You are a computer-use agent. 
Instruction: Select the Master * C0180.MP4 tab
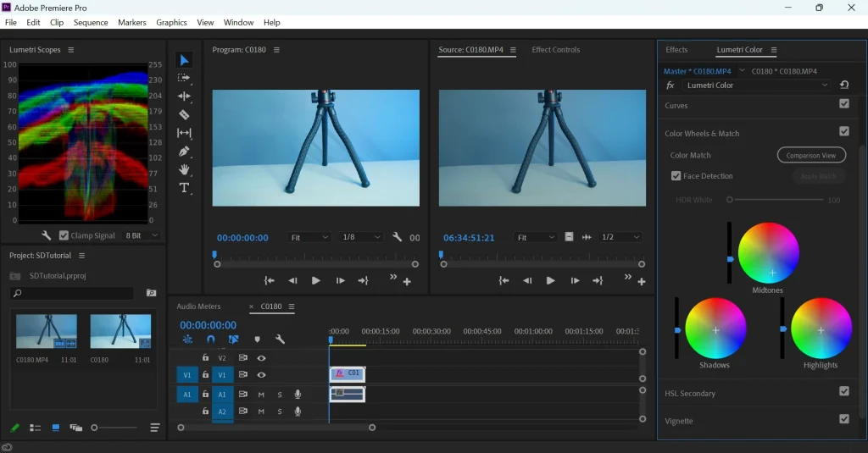tap(698, 71)
